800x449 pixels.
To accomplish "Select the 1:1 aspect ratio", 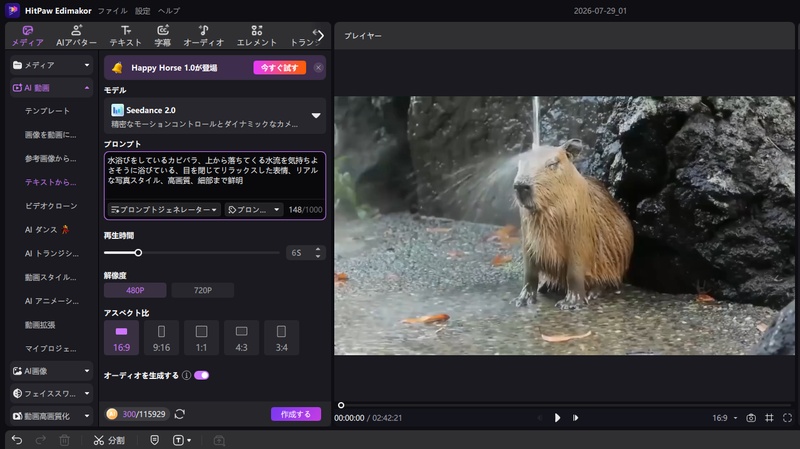I will (202, 338).
